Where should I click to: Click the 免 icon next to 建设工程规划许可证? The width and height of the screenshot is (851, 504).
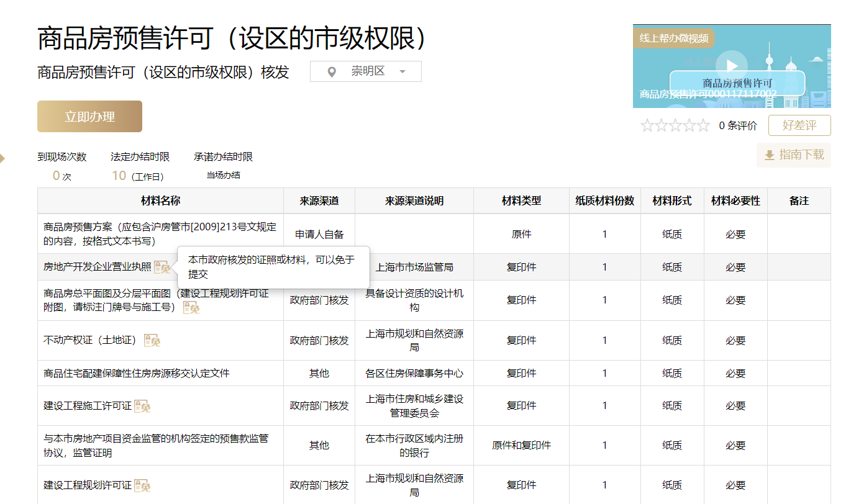tap(142, 485)
